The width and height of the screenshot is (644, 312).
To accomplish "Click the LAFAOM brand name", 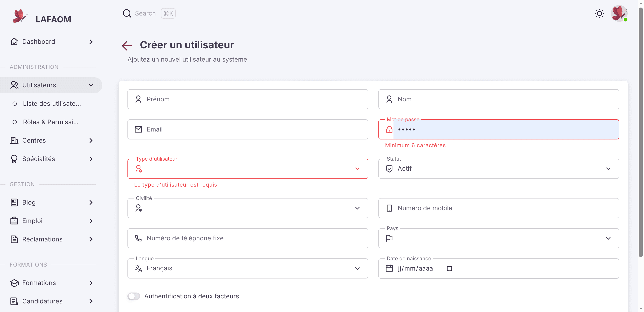I will click(53, 19).
